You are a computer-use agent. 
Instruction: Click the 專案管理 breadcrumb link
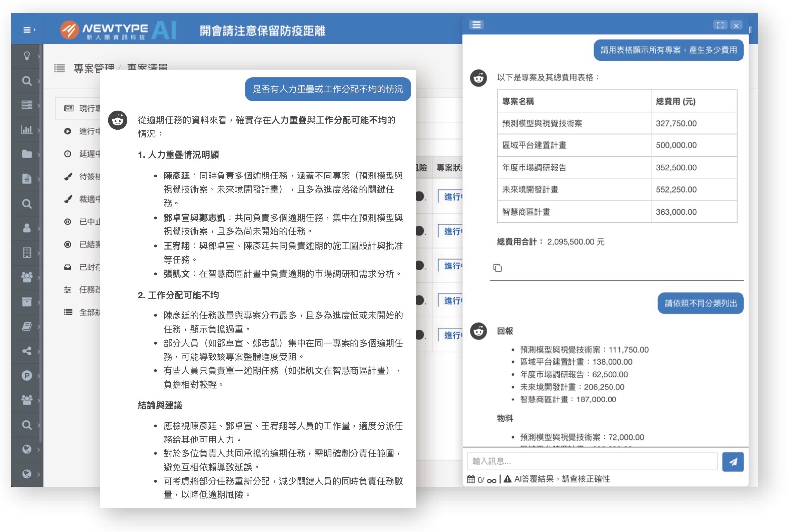(x=93, y=68)
